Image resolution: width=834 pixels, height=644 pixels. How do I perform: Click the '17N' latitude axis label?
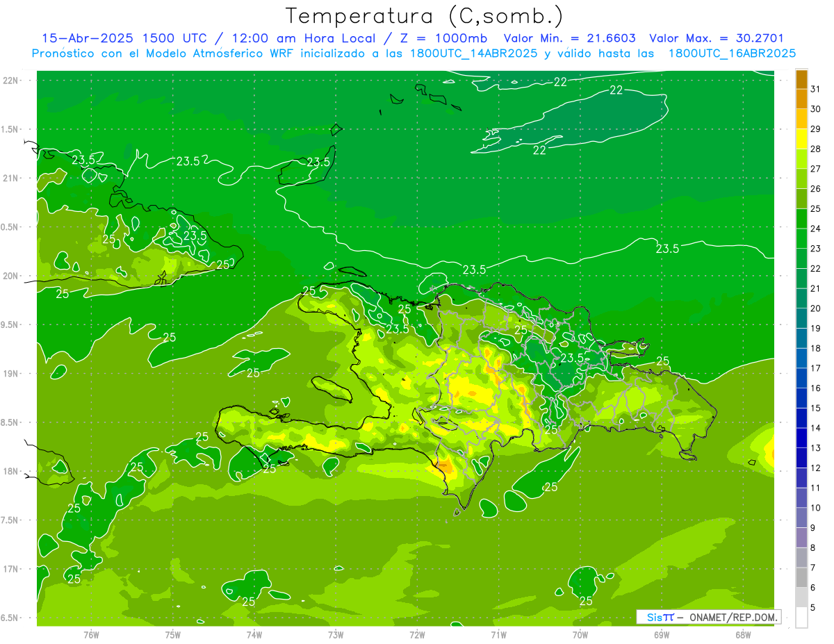point(10,569)
